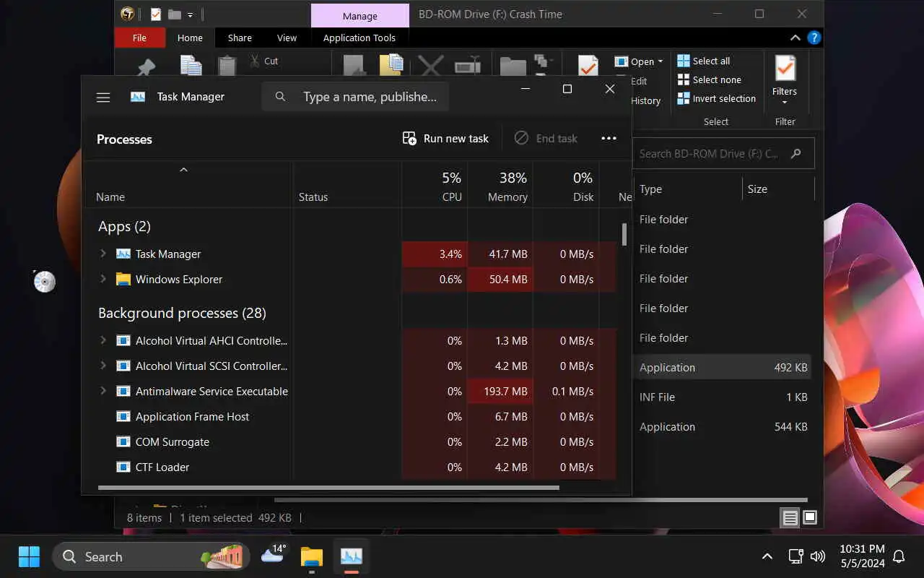
Task: Click the COM Surrogate process icon
Action: (x=123, y=441)
